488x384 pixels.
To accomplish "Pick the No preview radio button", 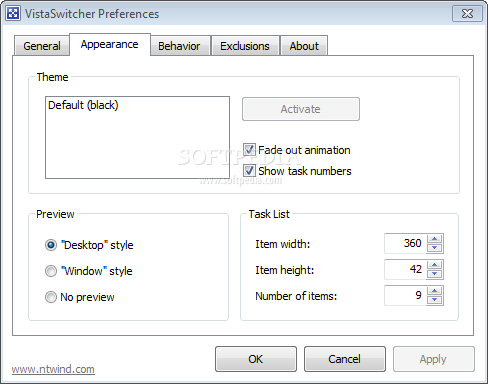I will coord(51,297).
